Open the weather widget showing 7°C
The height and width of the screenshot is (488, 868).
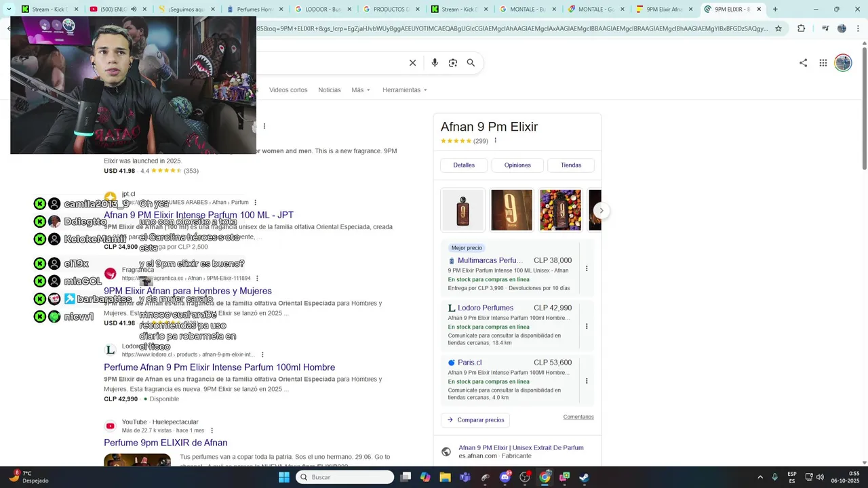pos(30,477)
